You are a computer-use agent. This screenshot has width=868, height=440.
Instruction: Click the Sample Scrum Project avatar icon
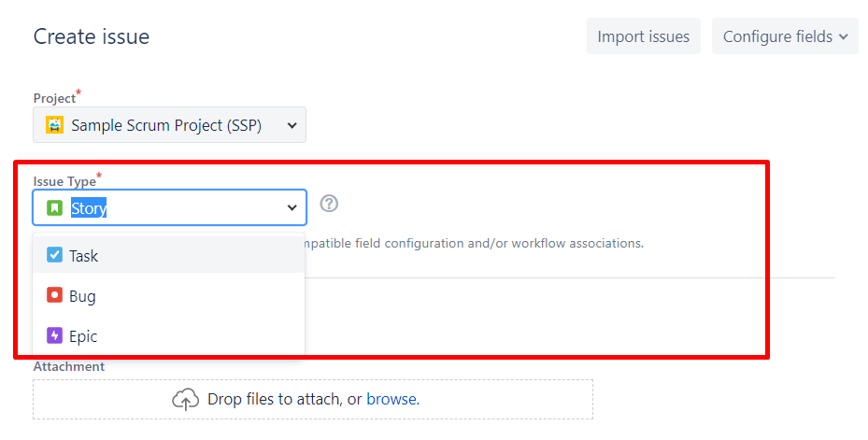pos(55,124)
